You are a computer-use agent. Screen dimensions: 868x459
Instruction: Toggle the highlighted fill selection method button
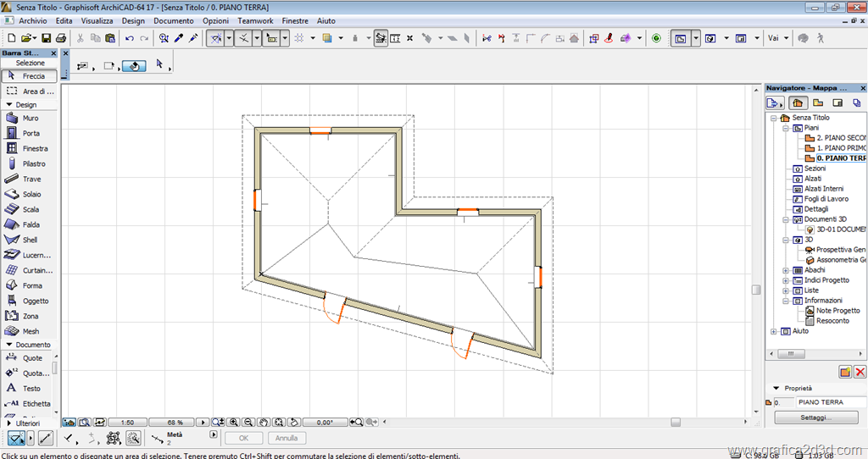point(133,65)
